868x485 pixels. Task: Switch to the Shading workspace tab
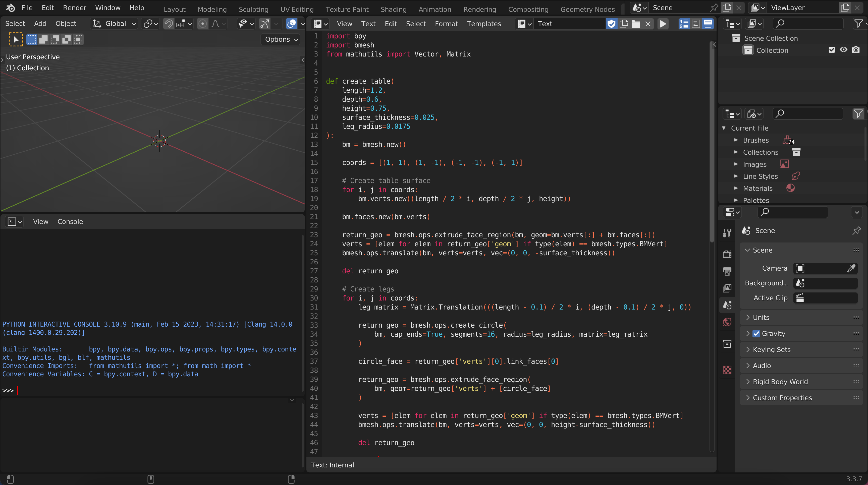394,10
